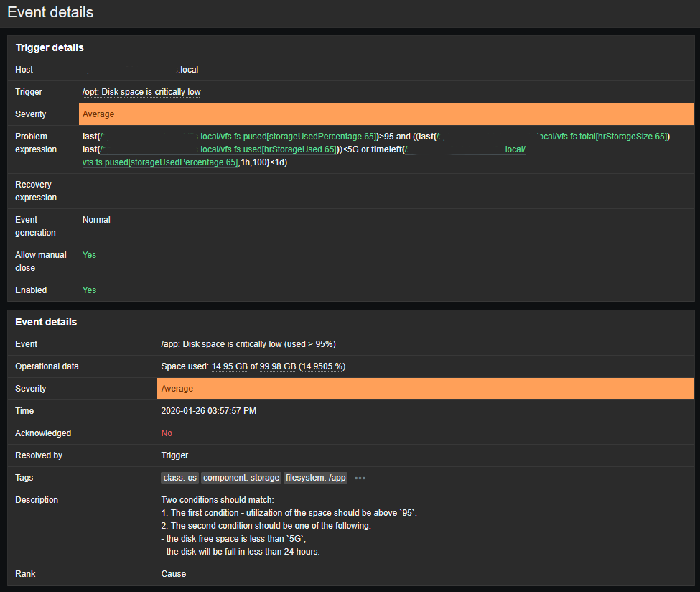Open the '/opt: Disk space is critically low' trigger link

(x=141, y=92)
